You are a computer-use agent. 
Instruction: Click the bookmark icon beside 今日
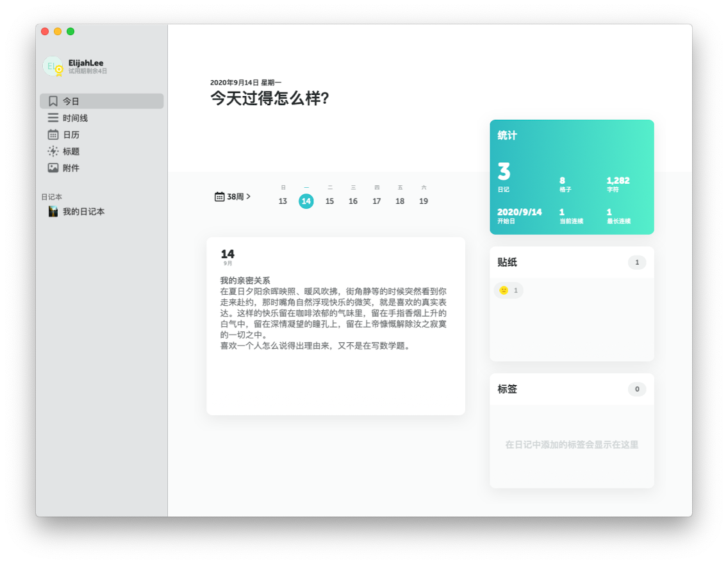(53, 101)
